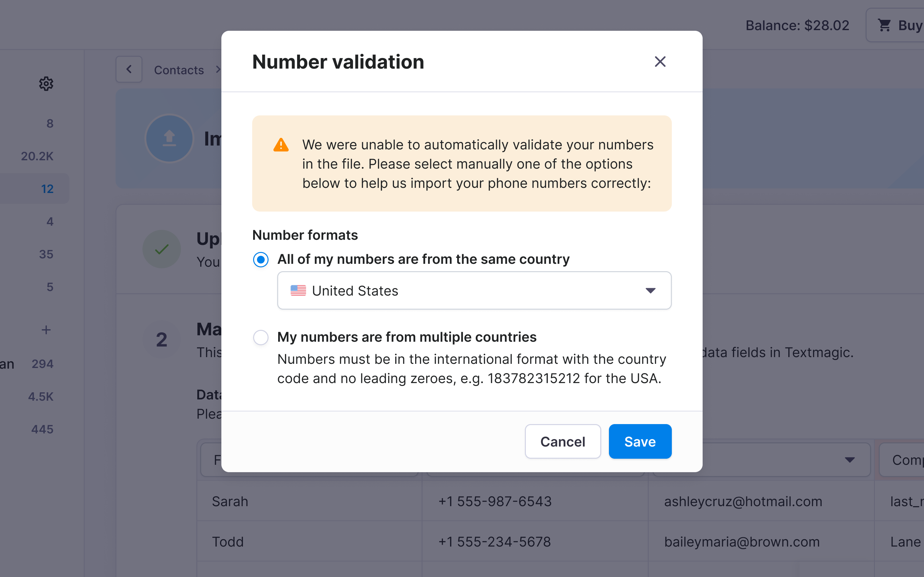
Task: Expand country list via dropdown arrow
Action: [651, 290]
